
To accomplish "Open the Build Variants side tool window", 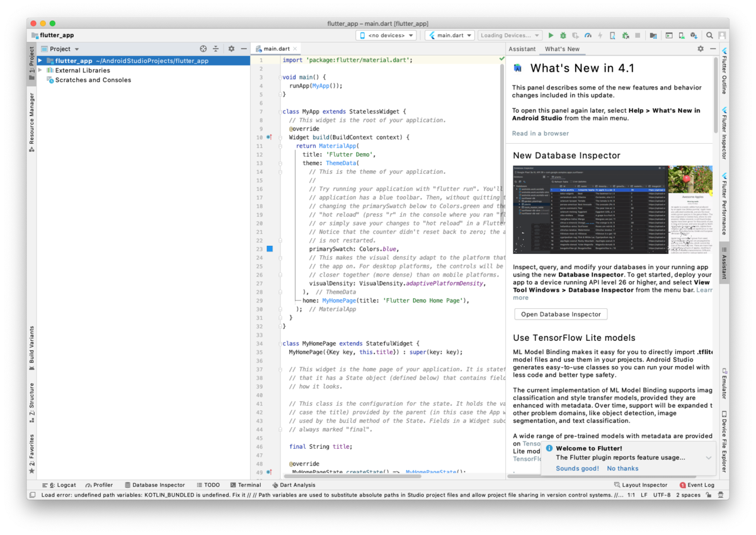I will (31, 348).
